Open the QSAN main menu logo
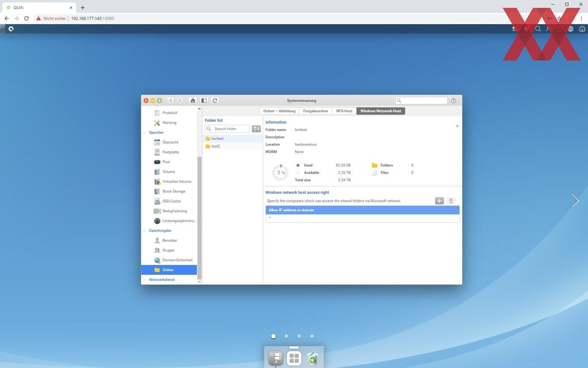This screenshot has width=588, height=368. [11, 29]
